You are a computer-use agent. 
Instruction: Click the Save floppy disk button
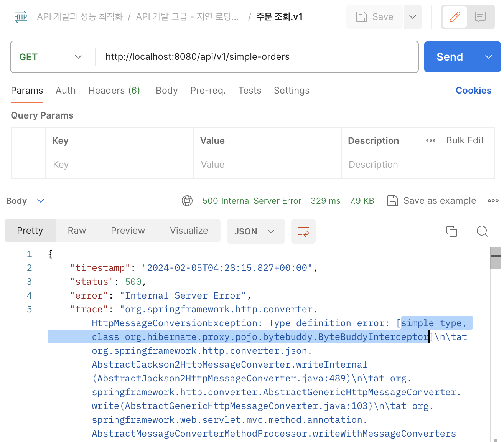(x=375, y=17)
